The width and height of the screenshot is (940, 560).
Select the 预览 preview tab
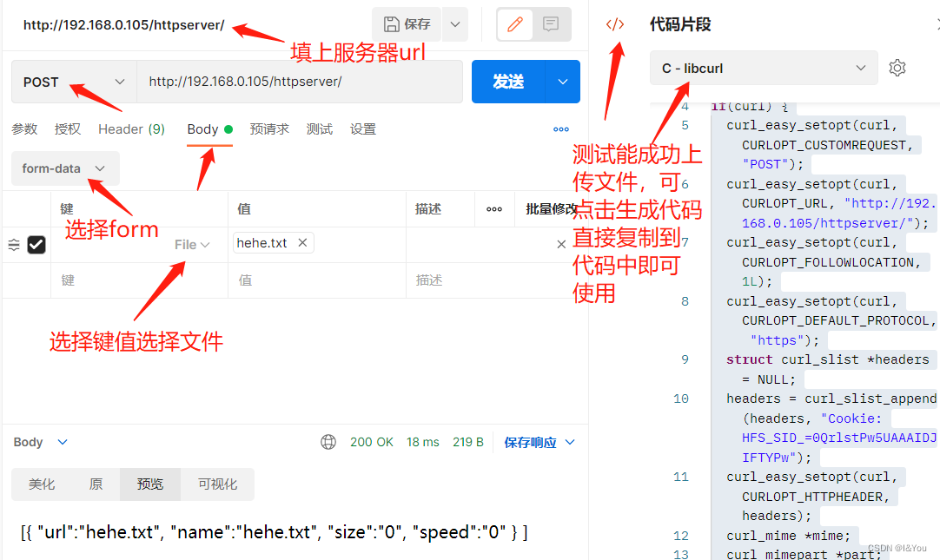(150, 484)
